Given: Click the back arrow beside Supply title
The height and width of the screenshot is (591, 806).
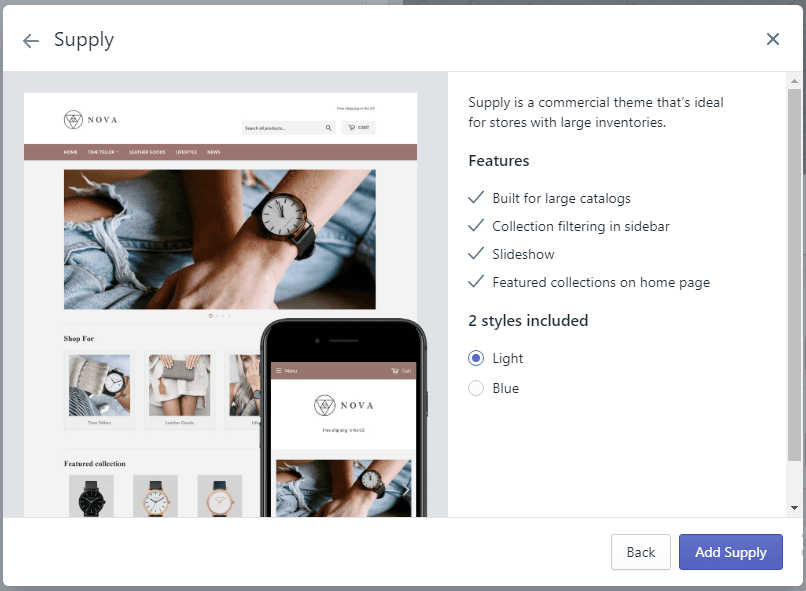Looking at the screenshot, I should tap(31, 41).
